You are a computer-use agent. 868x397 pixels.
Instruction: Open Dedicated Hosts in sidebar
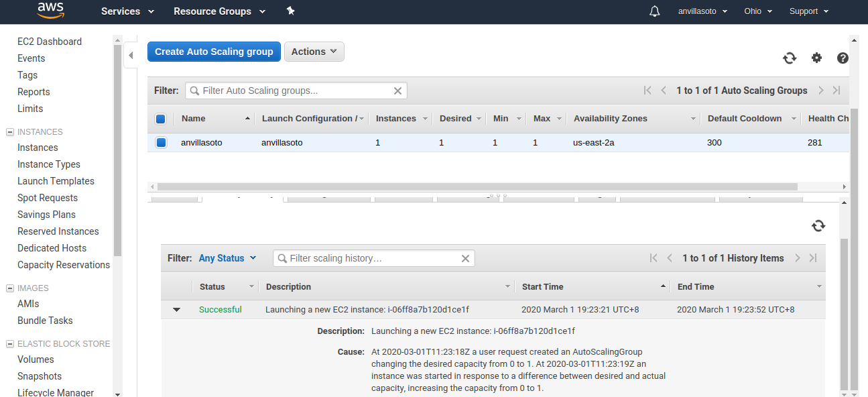pos(52,248)
